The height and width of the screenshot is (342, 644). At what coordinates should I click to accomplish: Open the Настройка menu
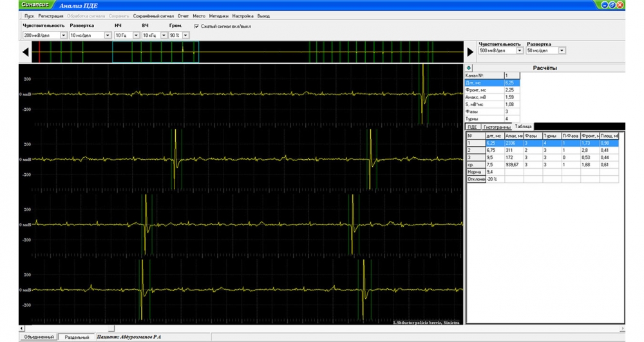pos(243,15)
